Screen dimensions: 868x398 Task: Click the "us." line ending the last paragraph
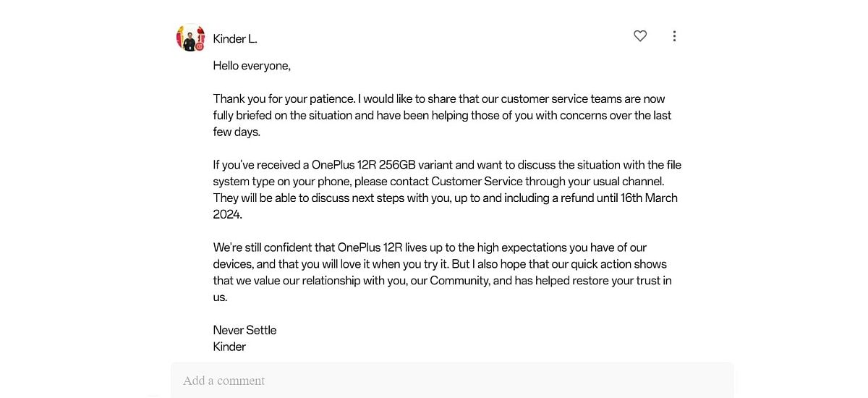tap(220, 297)
